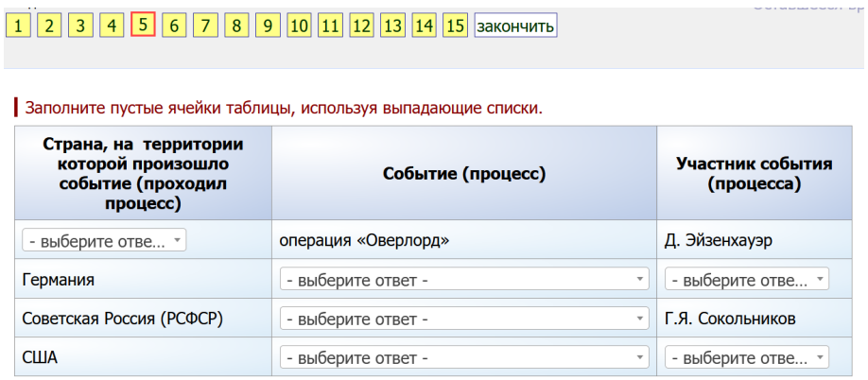Select the highlighted question 5 button
This screenshot has width=868, height=380.
pos(143,26)
